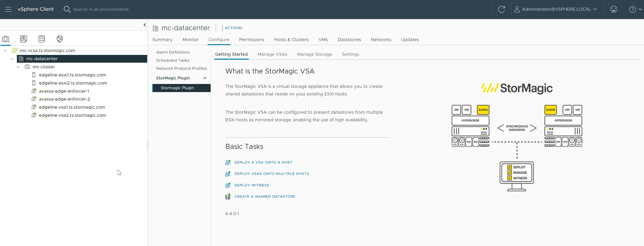Click the Deploy a VSA onto a host icon
The width and height of the screenshot is (644, 246).
(228, 162)
